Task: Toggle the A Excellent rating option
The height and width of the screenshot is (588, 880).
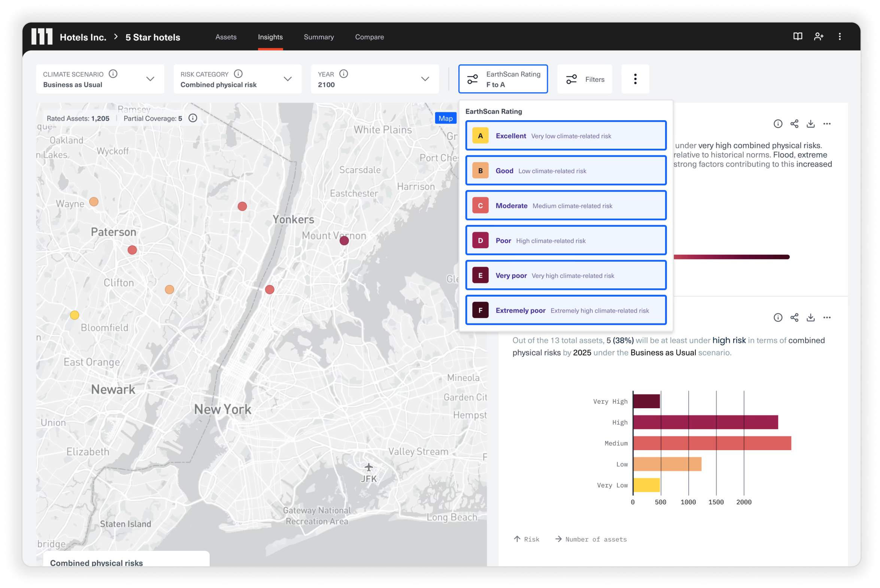Action: (x=565, y=136)
